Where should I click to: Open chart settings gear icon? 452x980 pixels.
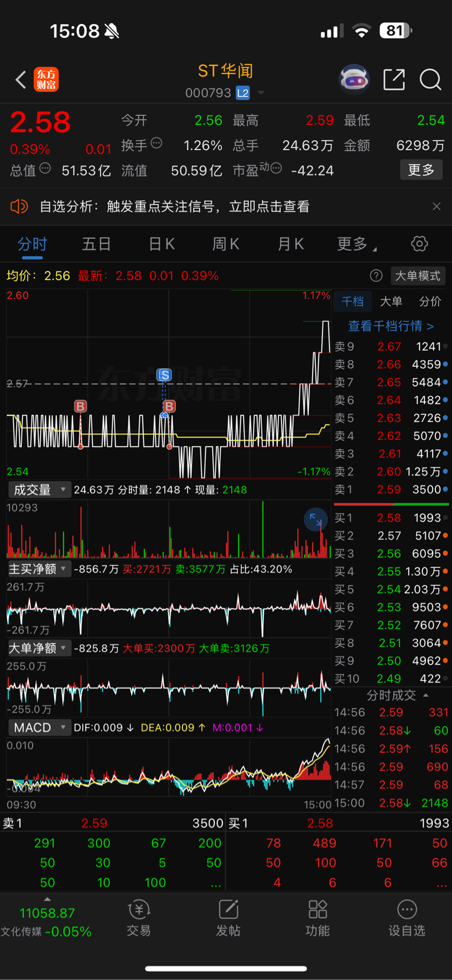420,244
